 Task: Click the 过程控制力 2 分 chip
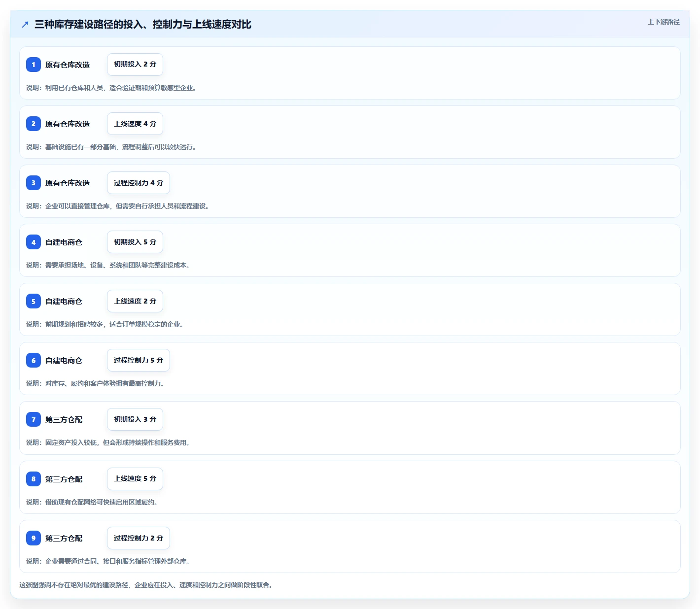(x=139, y=538)
